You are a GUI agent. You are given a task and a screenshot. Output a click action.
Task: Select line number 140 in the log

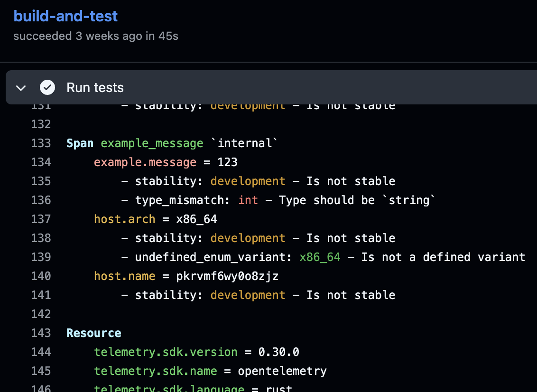(41, 276)
